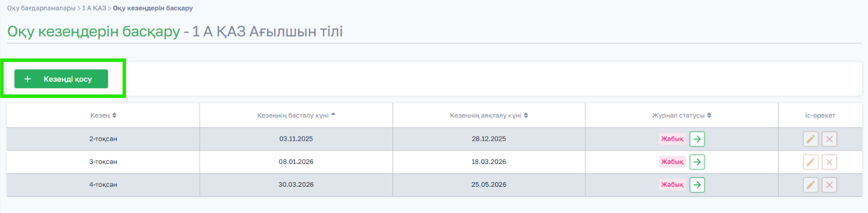Sort table by Кезең column

(x=103, y=116)
